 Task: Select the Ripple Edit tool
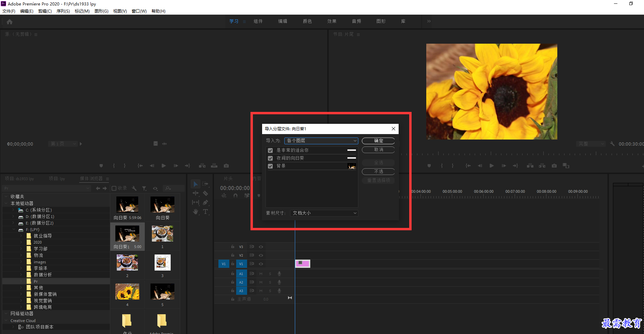(196, 193)
